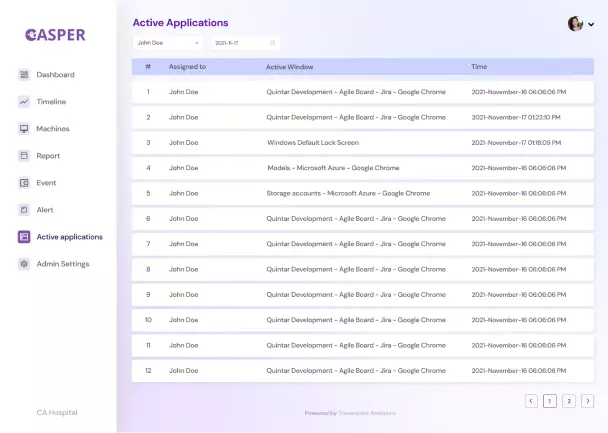Viewport: 608px width, 433px height.
Task: Click the next page arrow
Action: 588,401
